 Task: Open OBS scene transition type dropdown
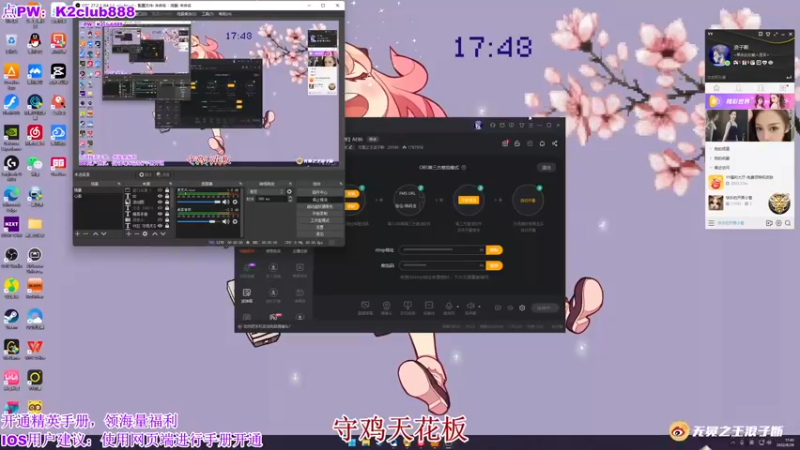[265, 191]
